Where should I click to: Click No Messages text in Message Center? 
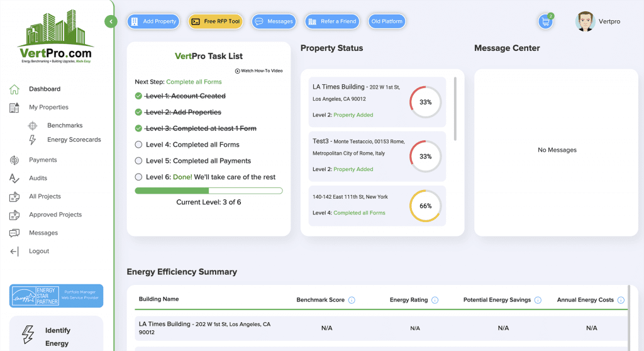point(557,150)
